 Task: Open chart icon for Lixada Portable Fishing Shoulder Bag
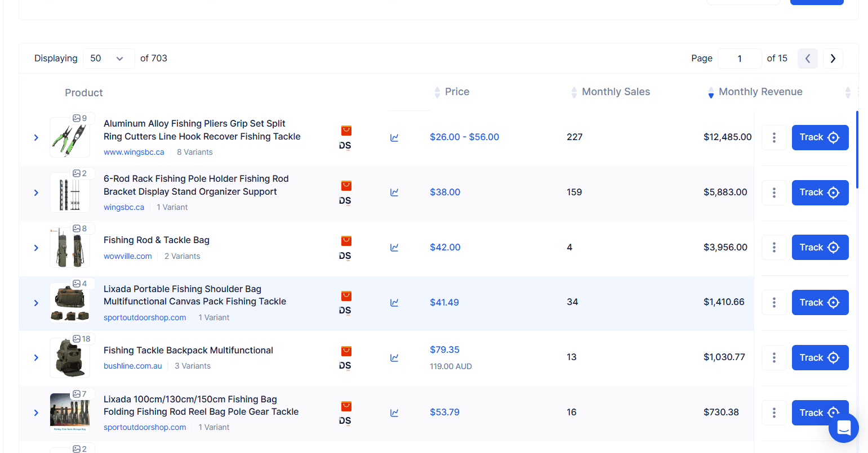[394, 303]
